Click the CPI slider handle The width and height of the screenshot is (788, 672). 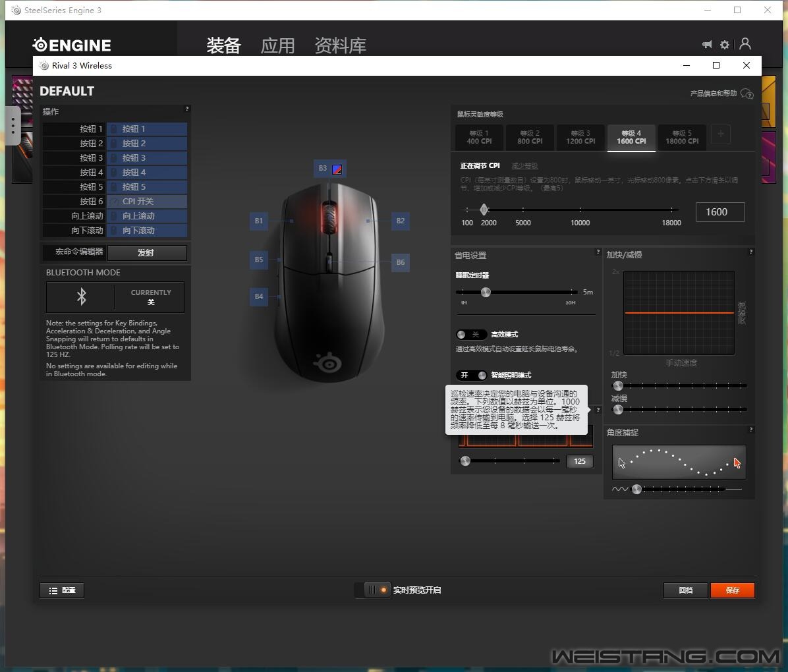coord(484,209)
